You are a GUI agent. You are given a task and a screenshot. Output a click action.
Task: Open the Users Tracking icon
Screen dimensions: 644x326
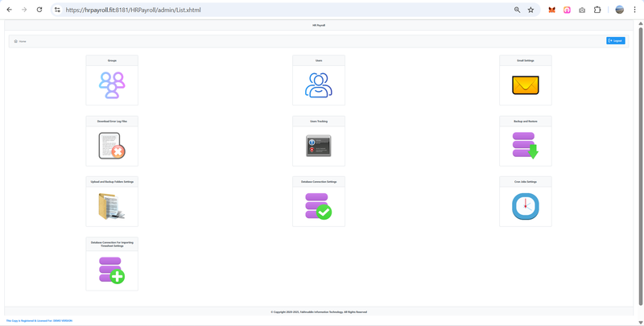click(x=319, y=146)
